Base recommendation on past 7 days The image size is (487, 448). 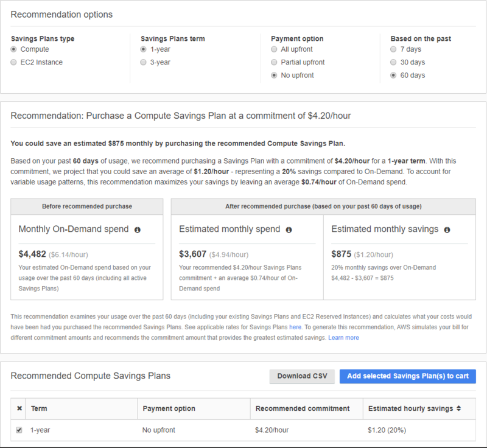click(394, 49)
